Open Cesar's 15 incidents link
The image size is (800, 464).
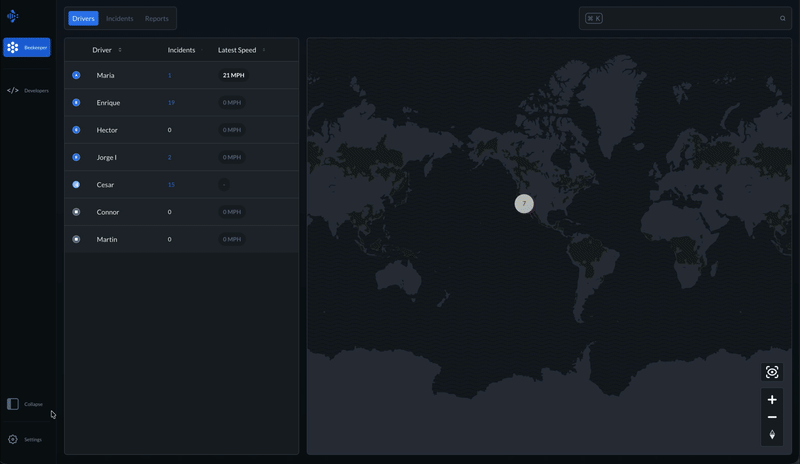[171, 185]
